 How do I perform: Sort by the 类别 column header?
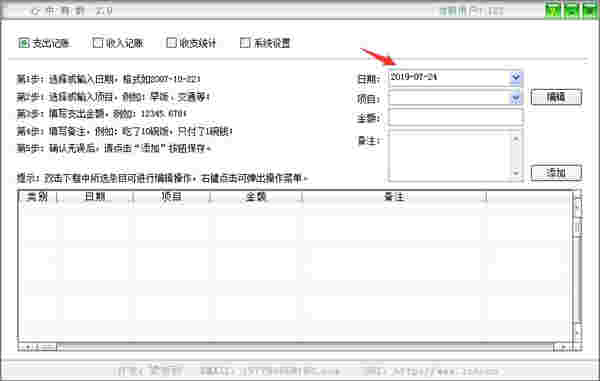[38, 197]
